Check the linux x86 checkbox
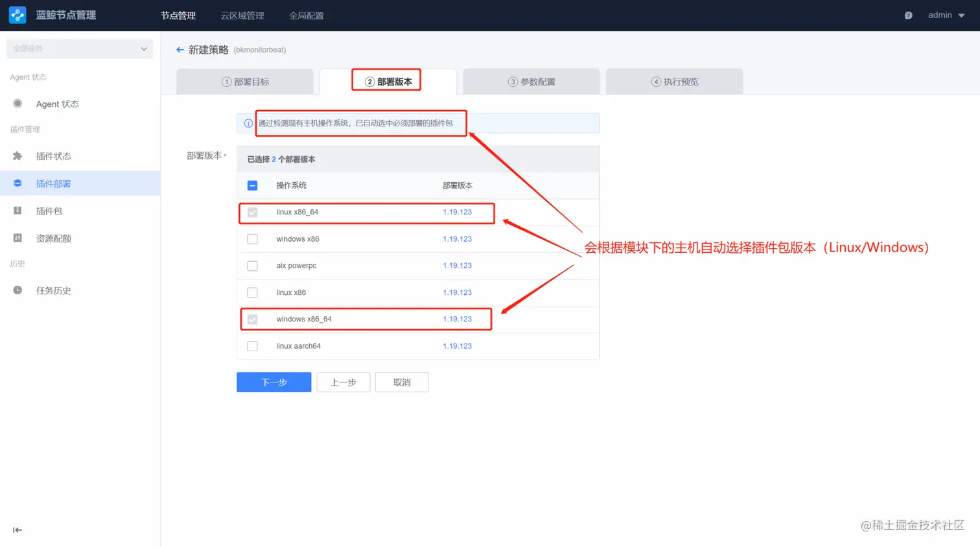Screen dimensions: 980x547 pyautogui.click(x=253, y=293)
